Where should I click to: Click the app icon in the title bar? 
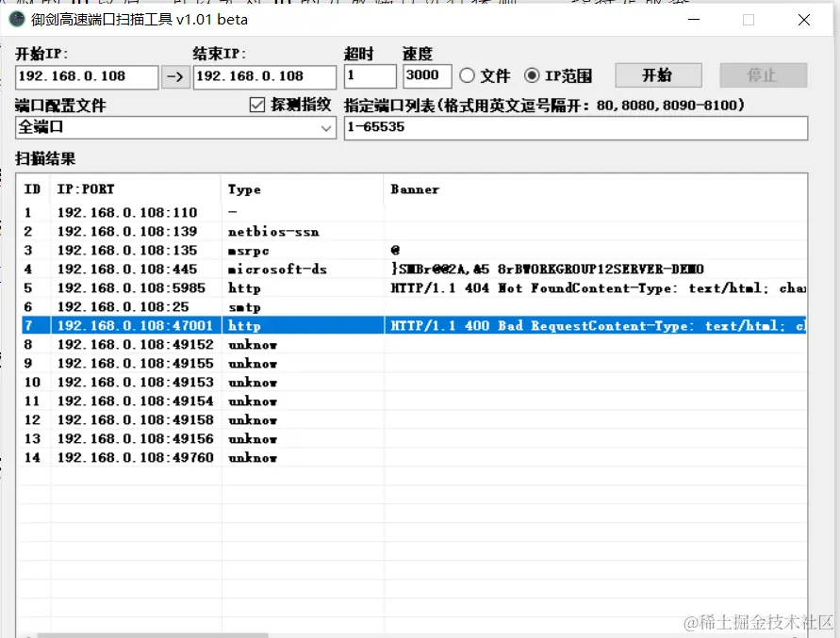tap(17, 19)
